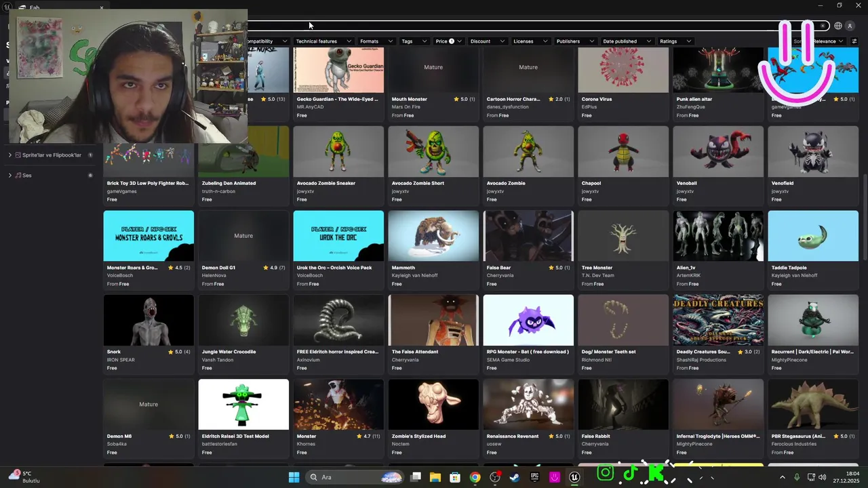Click publisher MightyPinecone under Recurrent
Image resolution: width=868 pixels, height=488 pixels.
click(x=790, y=360)
